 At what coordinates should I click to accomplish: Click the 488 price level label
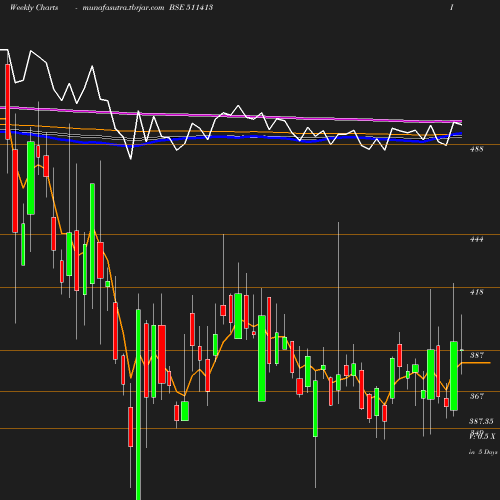point(476,149)
